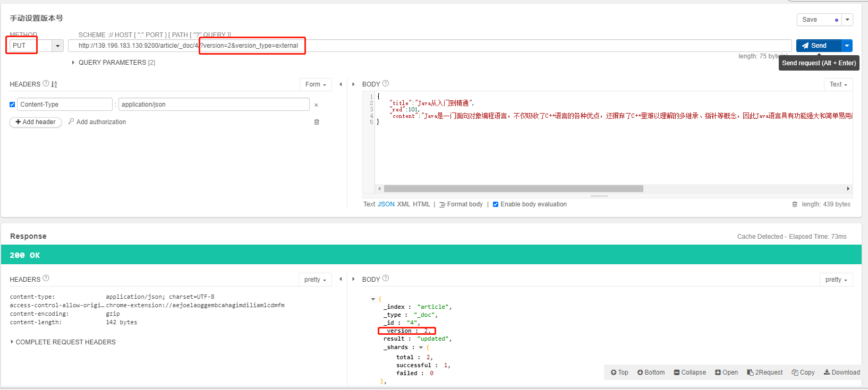The height and width of the screenshot is (390, 868).
Task: Open the request BODY help icon
Action: 386,83
